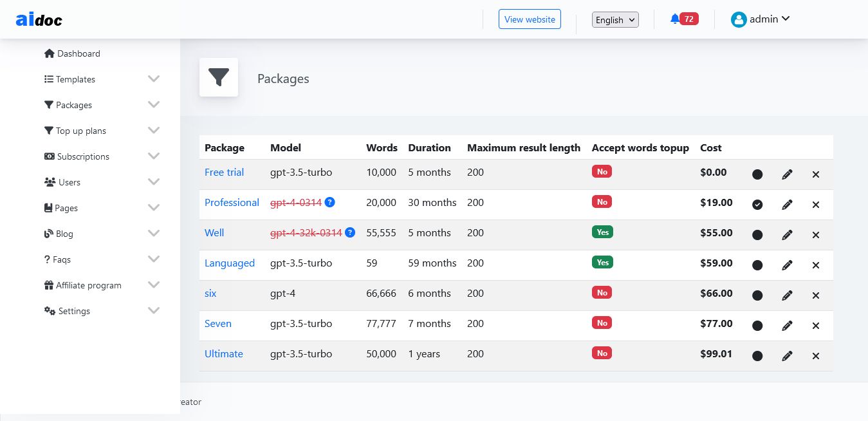Click the View website button
The height and width of the screenshot is (421, 868).
coord(530,19)
